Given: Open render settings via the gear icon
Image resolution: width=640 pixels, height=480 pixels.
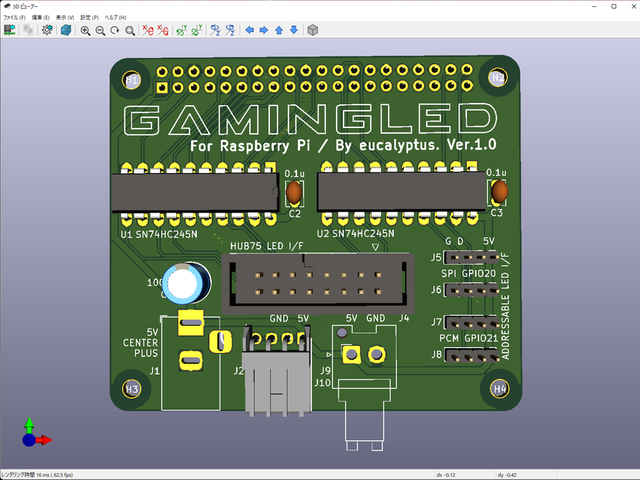Looking at the screenshot, I should [x=48, y=30].
